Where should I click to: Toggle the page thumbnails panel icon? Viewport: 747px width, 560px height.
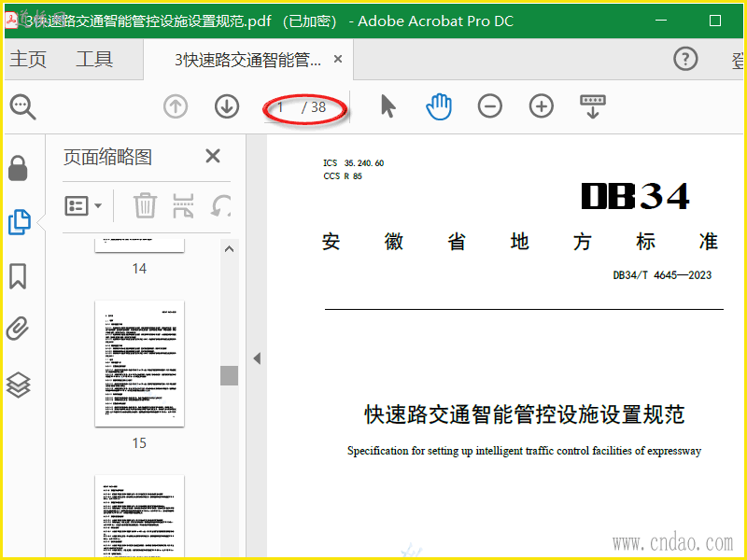[19, 222]
